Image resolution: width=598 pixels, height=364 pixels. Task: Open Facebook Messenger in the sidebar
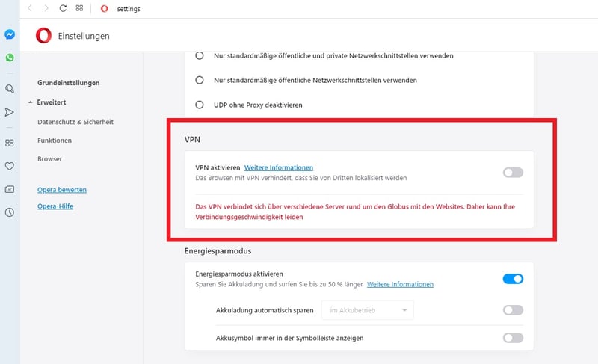click(10, 34)
